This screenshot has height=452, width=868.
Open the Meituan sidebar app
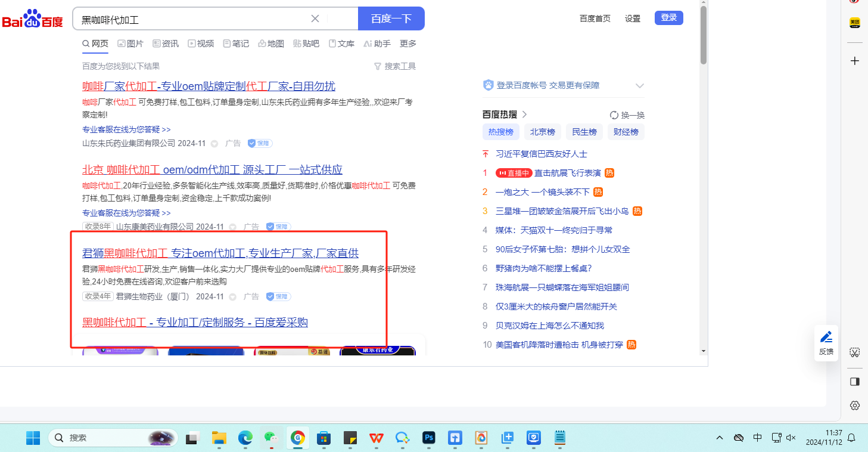coord(854,23)
